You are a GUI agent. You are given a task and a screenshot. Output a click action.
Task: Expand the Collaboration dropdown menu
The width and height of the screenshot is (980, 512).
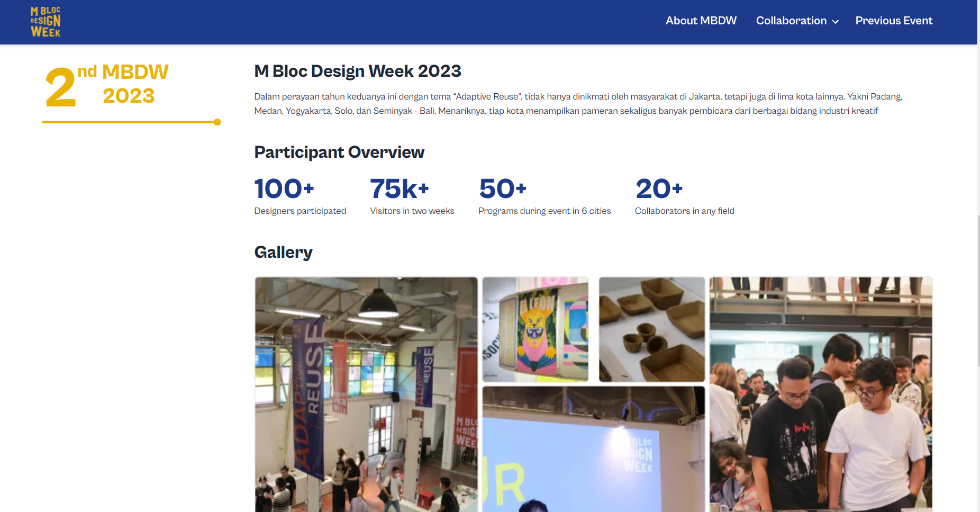(797, 21)
